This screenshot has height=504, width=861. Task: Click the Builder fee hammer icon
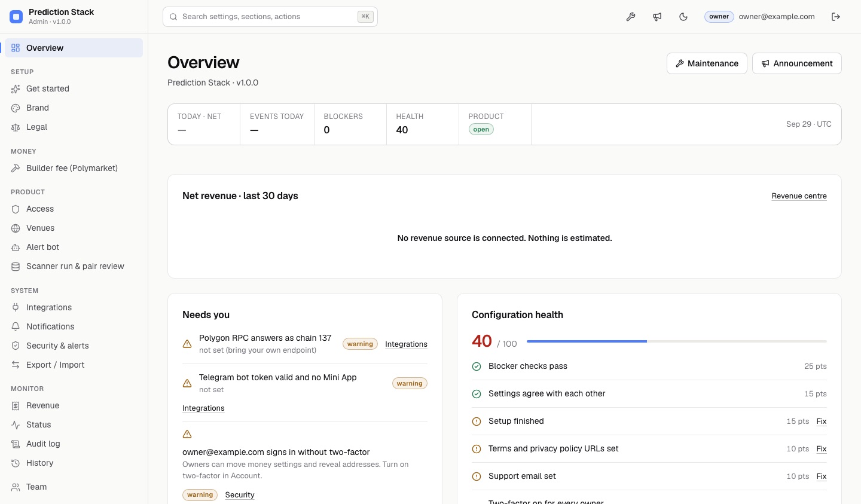click(x=16, y=169)
